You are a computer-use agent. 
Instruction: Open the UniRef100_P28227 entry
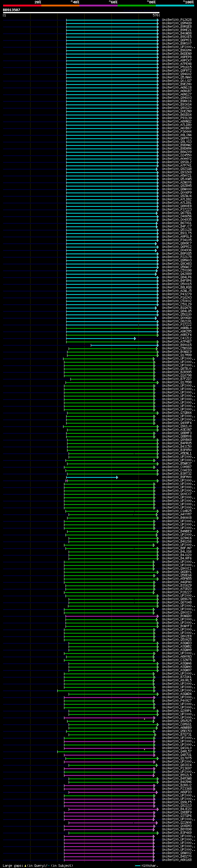(x=176, y=592)
